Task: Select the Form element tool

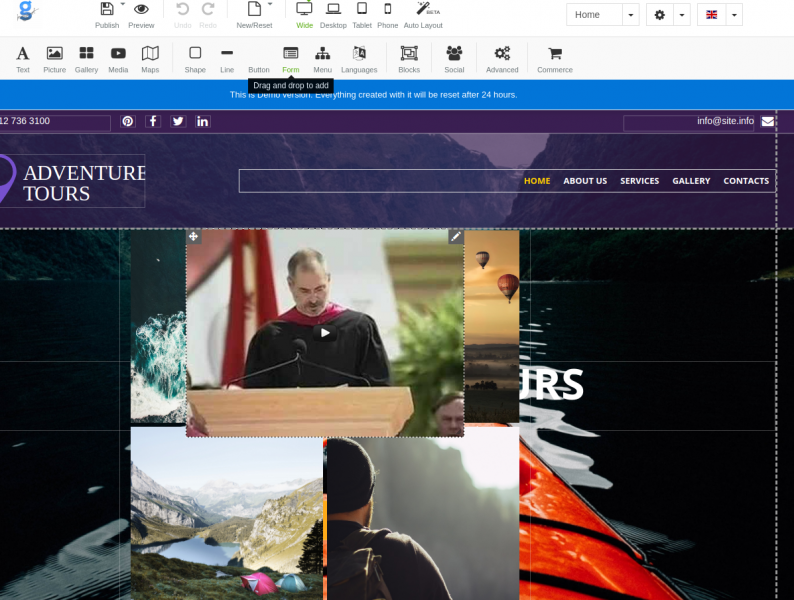Action: pyautogui.click(x=291, y=59)
